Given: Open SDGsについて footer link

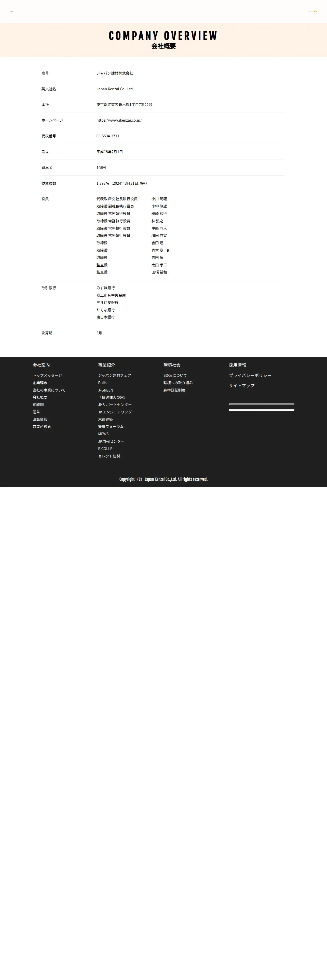Looking at the screenshot, I should (175, 376).
